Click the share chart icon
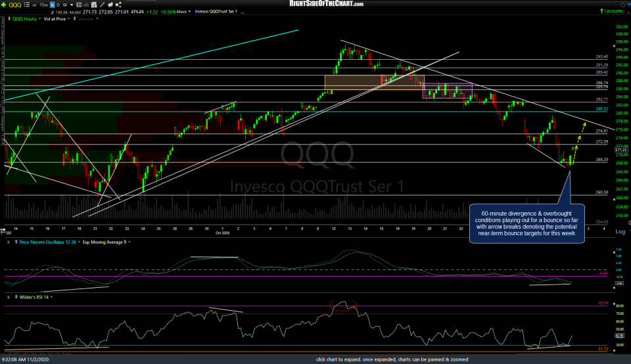The image size is (631, 364). (x=118, y=5)
